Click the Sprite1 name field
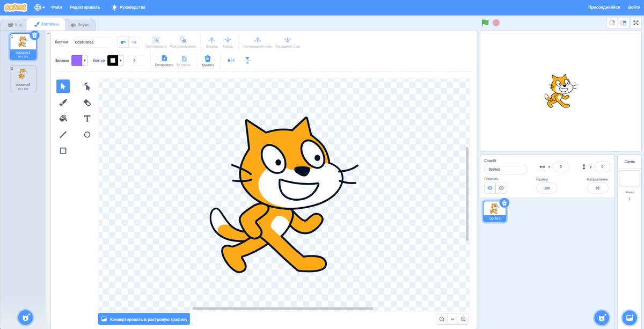Image resolution: width=644 pixels, height=329 pixels. [506, 169]
